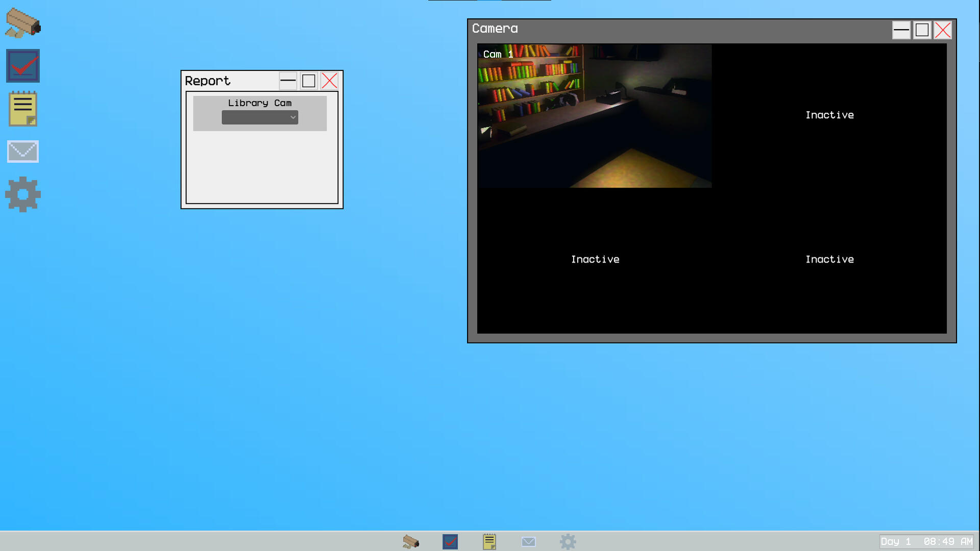Click the gear icon in the taskbar
This screenshot has width=980, height=551.
pyautogui.click(x=568, y=541)
